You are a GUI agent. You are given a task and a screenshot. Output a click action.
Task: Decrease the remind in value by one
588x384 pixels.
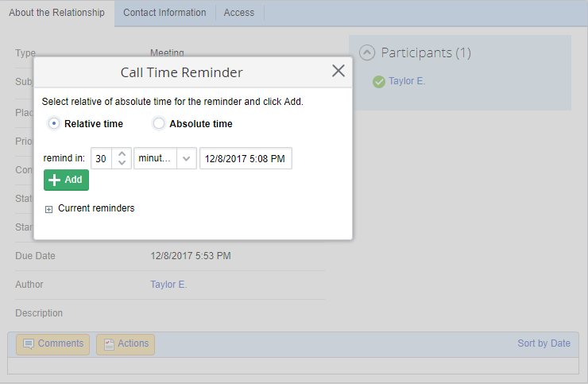click(122, 163)
